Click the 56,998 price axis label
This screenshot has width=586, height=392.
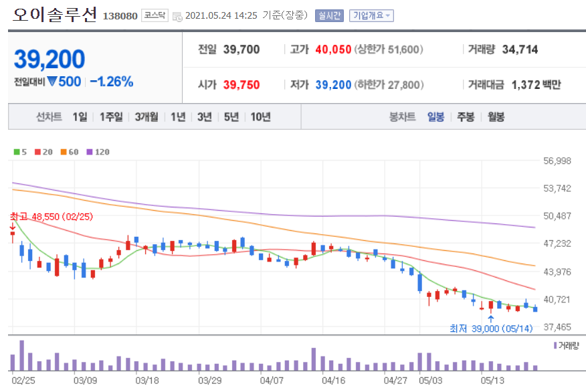(x=557, y=161)
